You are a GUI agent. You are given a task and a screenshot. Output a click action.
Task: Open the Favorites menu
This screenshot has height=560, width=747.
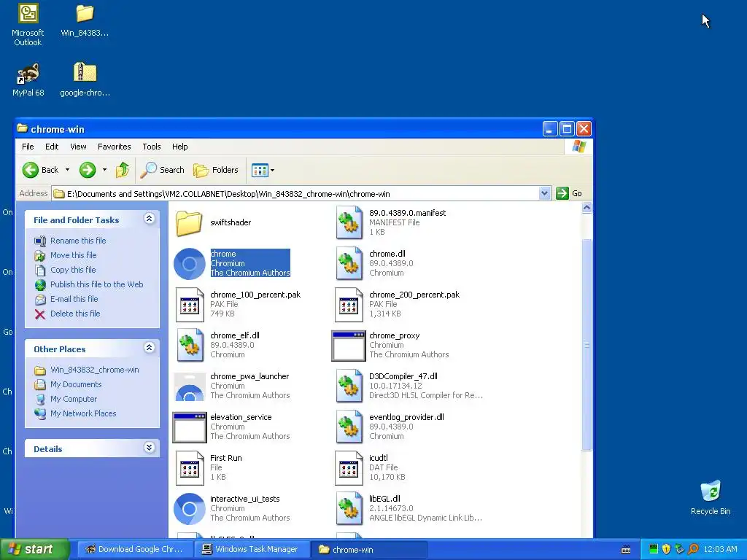(114, 147)
